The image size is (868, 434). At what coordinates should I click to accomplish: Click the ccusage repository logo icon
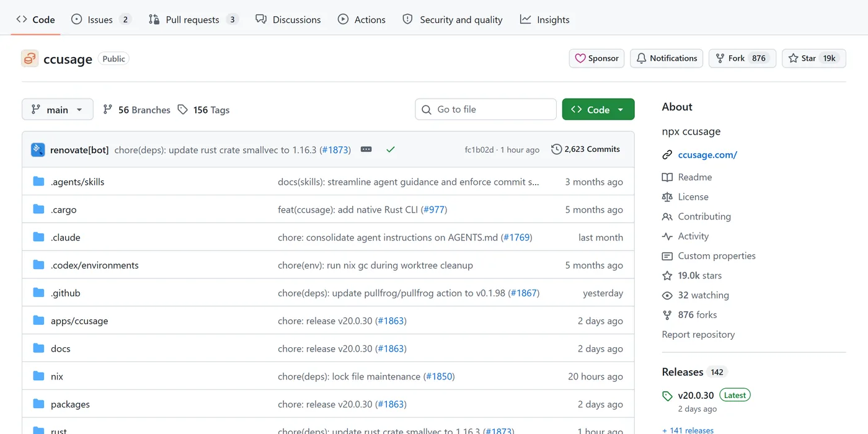point(30,59)
